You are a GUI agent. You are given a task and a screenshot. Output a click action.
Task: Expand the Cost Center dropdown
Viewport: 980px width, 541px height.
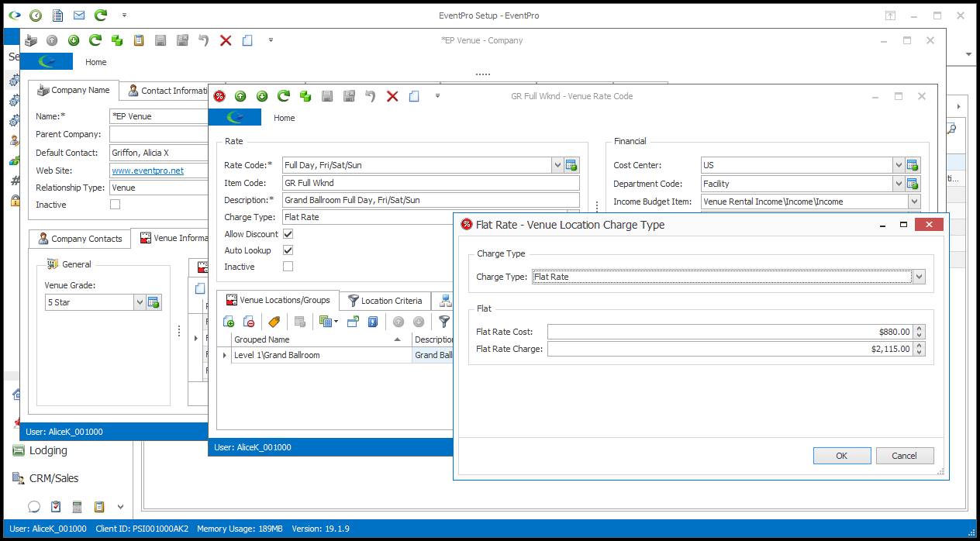click(899, 165)
